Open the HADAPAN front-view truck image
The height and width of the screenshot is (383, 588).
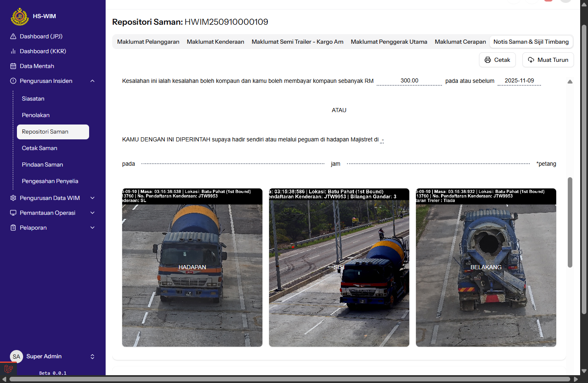[192, 268]
